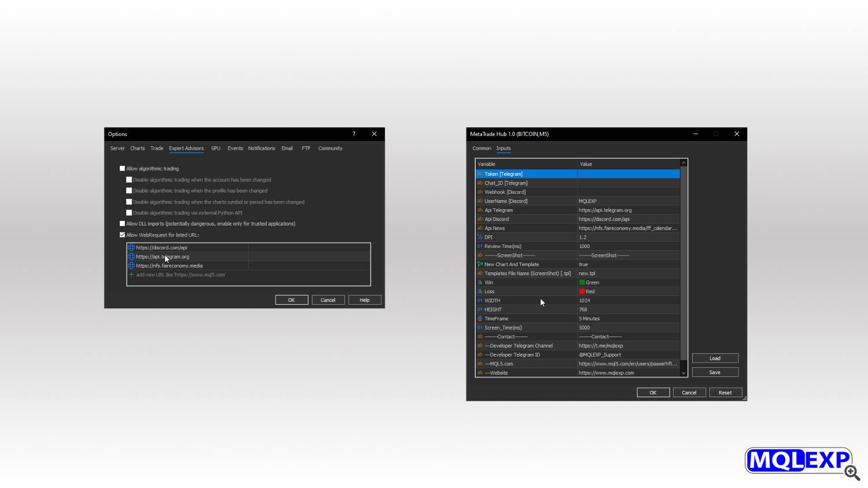Click the string icon beside Api Discord
Viewport: 868px width, 488px height.
tap(480, 219)
